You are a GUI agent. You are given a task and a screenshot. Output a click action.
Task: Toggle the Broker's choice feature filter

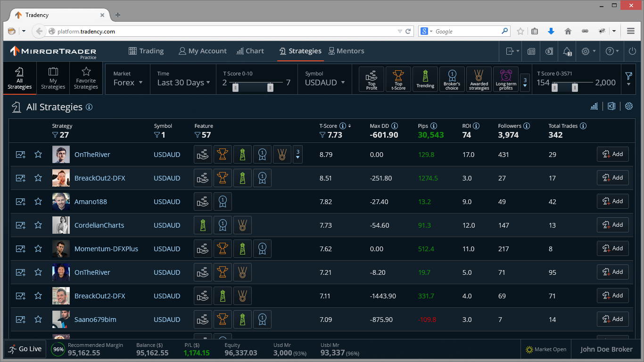(x=452, y=79)
